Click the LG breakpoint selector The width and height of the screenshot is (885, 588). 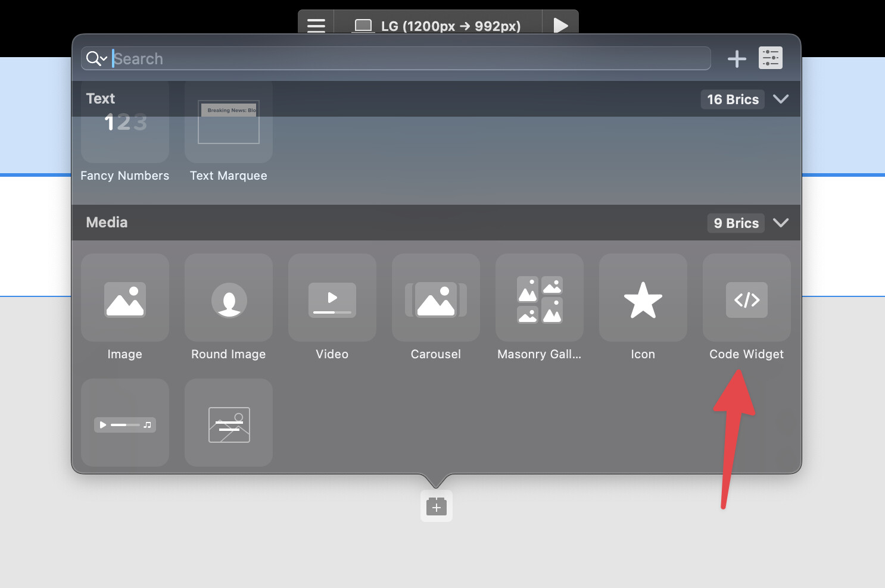(x=438, y=26)
